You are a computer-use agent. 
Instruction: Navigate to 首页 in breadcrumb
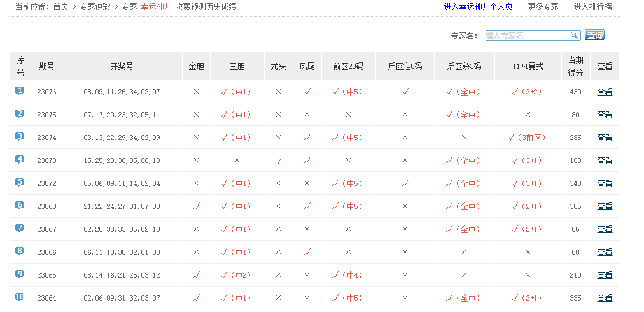pos(60,6)
